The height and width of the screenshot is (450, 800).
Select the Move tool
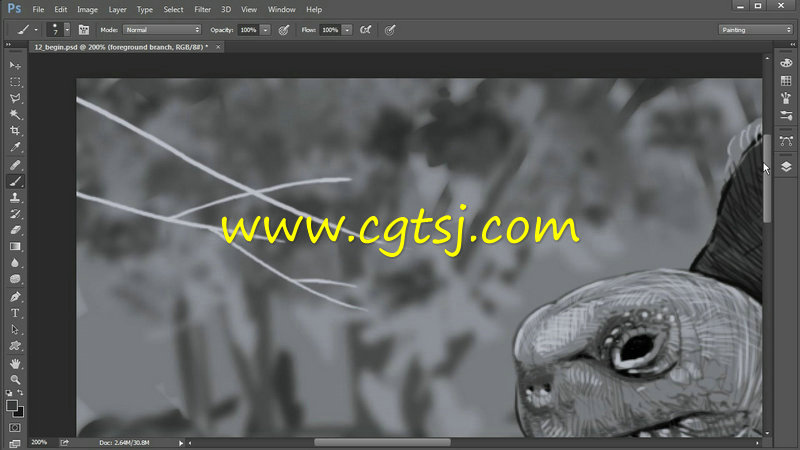pos(15,65)
